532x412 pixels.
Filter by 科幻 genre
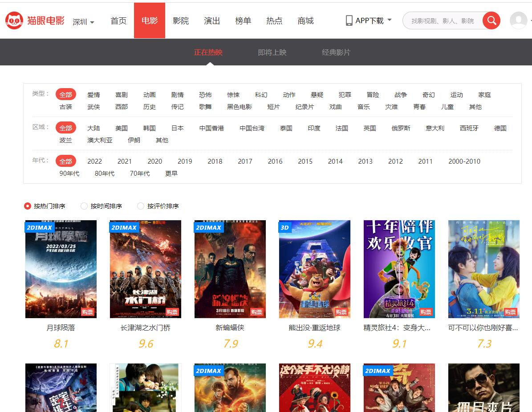click(261, 95)
